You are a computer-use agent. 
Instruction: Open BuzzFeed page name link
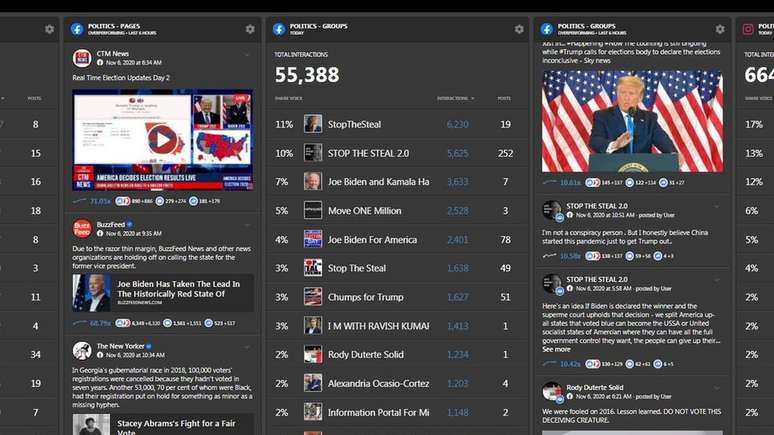click(111, 224)
